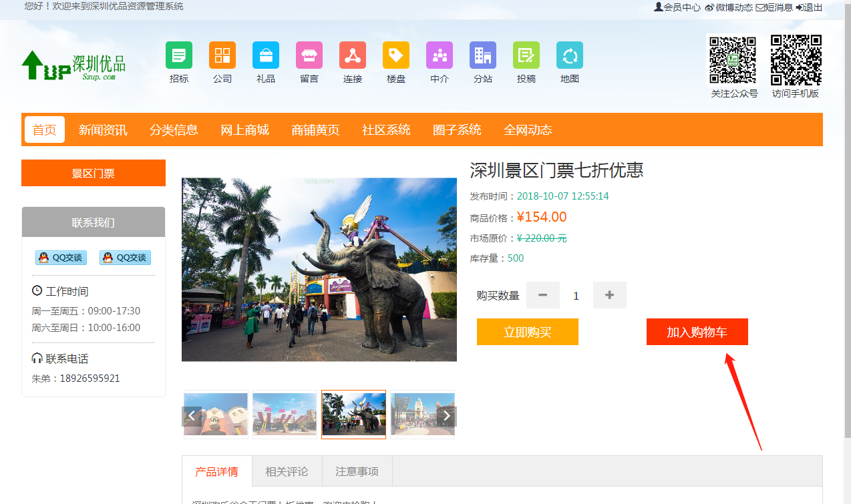Open the 地图 map icon
The width and height of the screenshot is (851, 504).
pyautogui.click(x=570, y=55)
